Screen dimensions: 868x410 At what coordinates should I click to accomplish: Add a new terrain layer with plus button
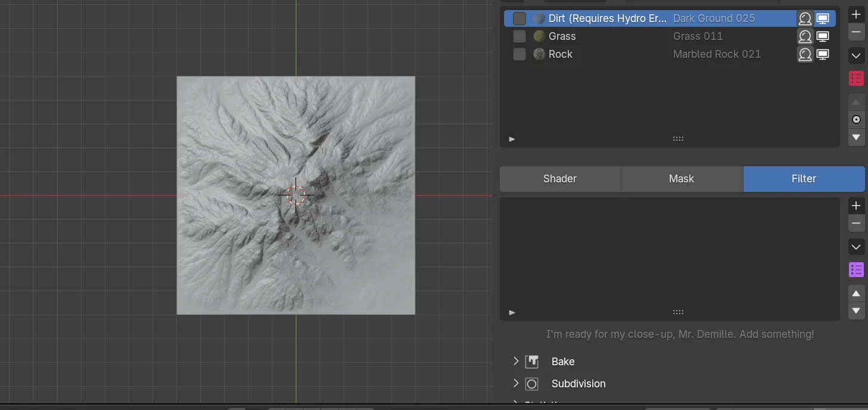coord(856,14)
